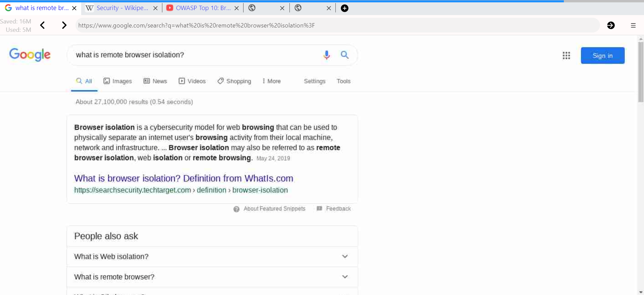This screenshot has height=295, width=644.
Task: Click the address bar URL field
Action: [337, 25]
